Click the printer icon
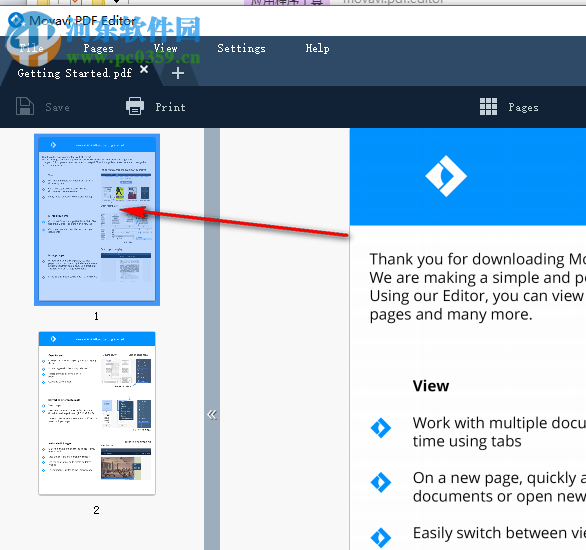This screenshot has width=586, height=550. [x=135, y=106]
